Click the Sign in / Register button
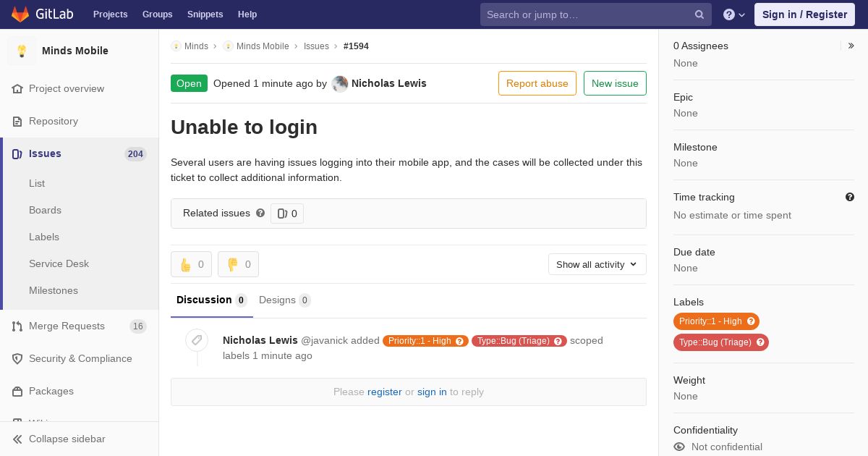Viewport: 868px width, 456px height. click(804, 14)
